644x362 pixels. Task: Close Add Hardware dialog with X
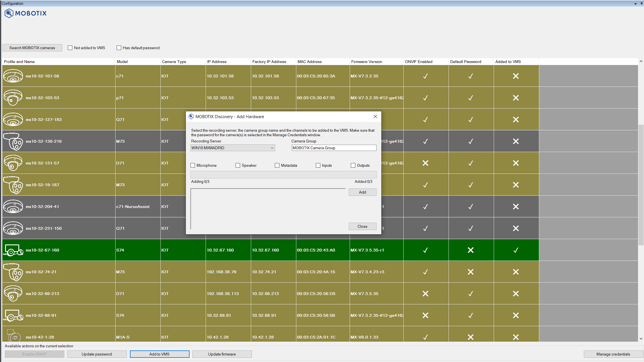(375, 116)
